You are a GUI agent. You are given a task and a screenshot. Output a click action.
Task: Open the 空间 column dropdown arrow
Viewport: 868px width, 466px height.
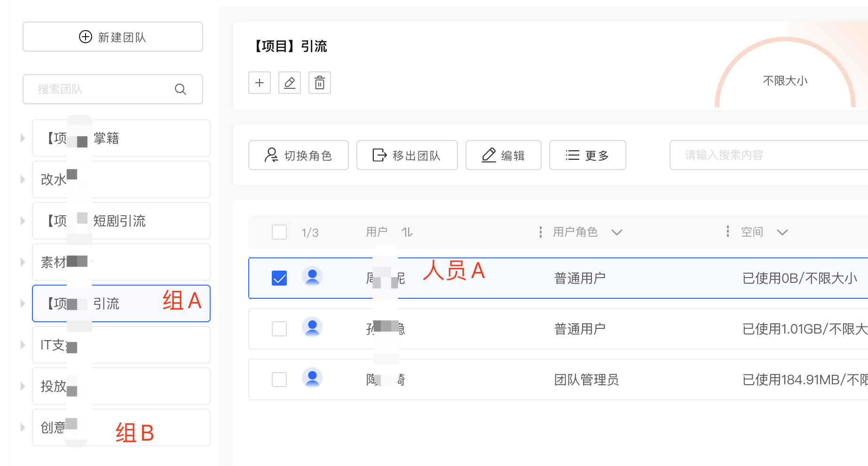[782, 232]
